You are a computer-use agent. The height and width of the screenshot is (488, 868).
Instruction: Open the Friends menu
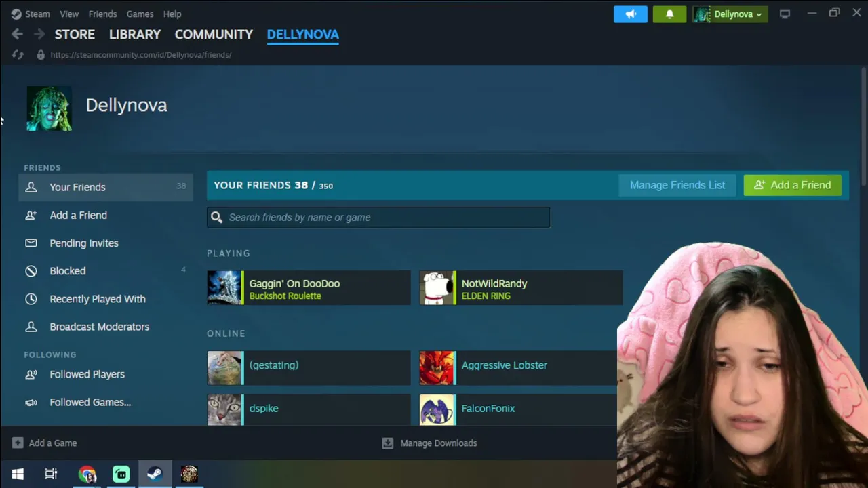[x=102, y=14]
